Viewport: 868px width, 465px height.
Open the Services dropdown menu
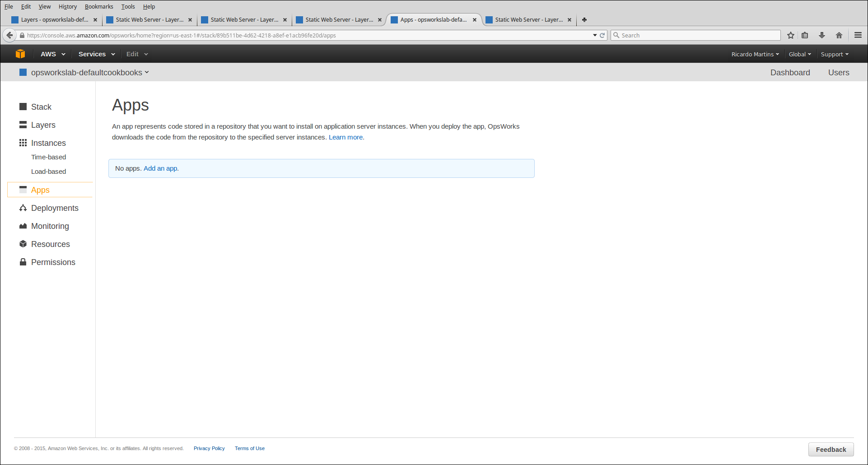pos(96,54)
